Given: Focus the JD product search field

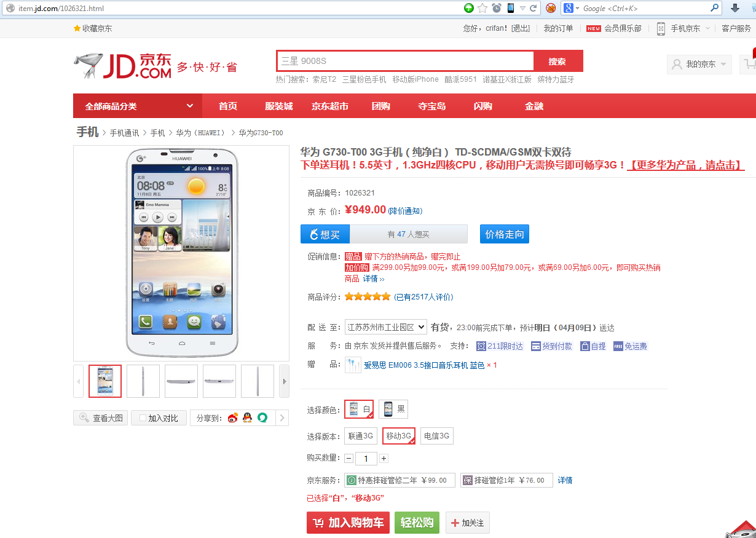Looking at the screenshot, I should coord(405,61).
